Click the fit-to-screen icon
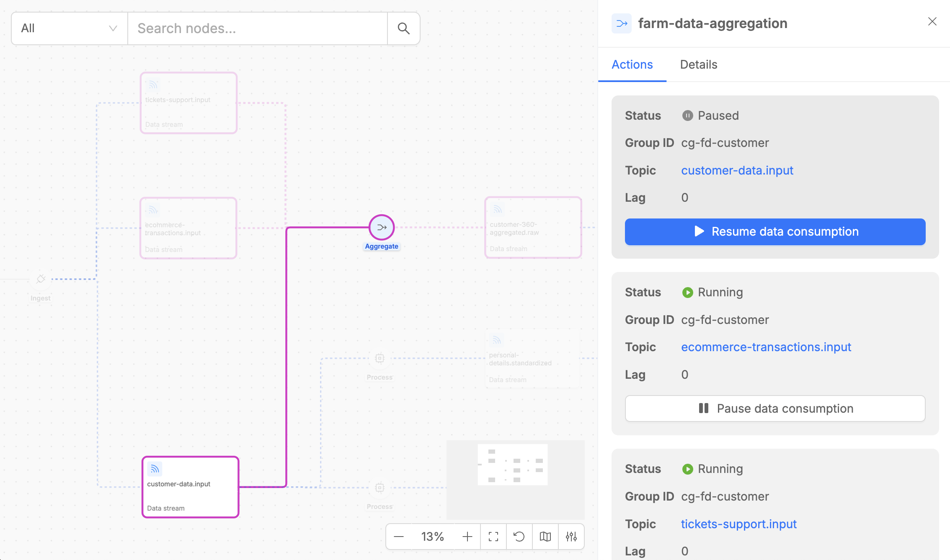This screenshot has height=560, width=950. click(x=493, y=537)
